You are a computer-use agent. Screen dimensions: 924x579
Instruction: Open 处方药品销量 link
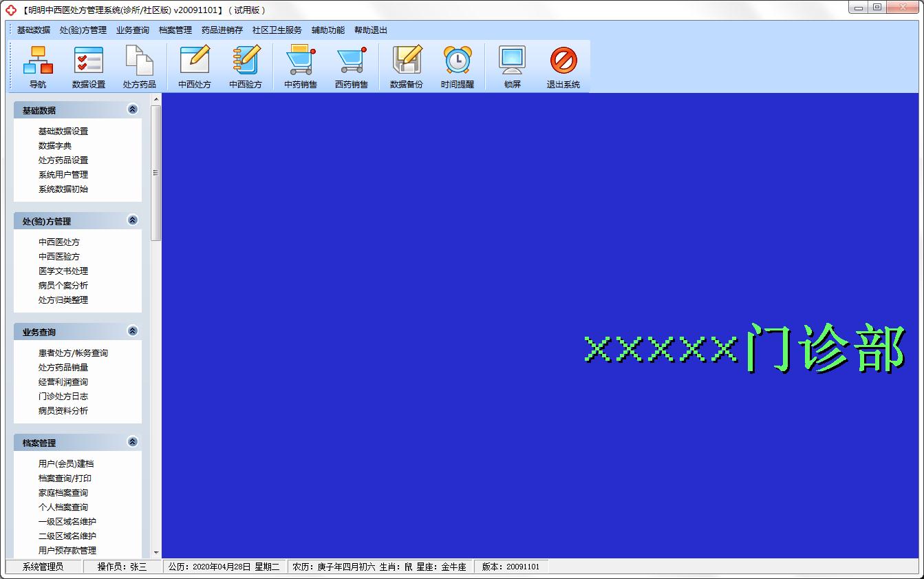63,368
